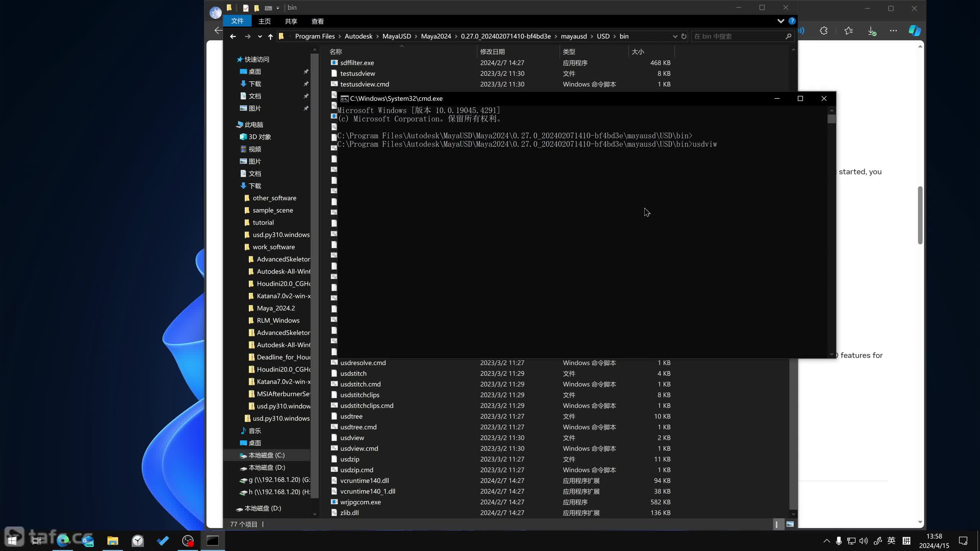Open browser settings and more menu
Screen dimensions: 980x551
(893, 31)
